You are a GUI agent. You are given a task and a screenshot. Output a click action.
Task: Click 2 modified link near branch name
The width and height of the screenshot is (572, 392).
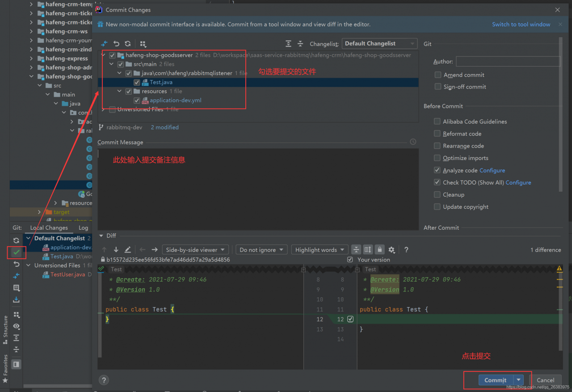tap(164, 127)
